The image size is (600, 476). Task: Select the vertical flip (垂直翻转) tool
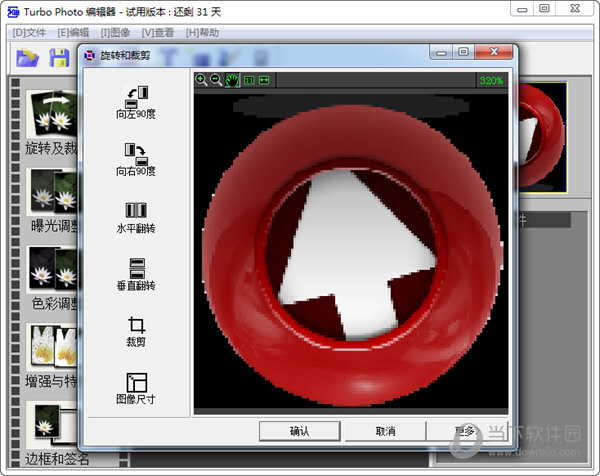[x=136, y=268]
